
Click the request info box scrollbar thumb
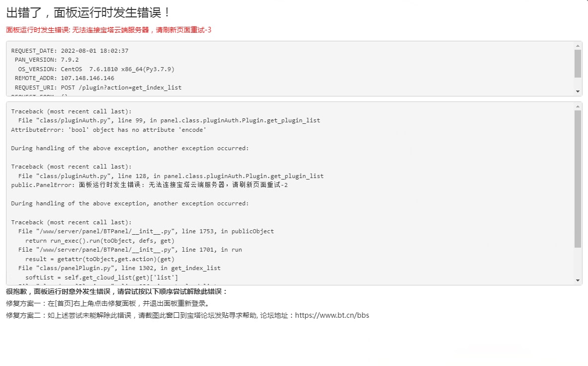pyautogui.click(x=578, y=64)
